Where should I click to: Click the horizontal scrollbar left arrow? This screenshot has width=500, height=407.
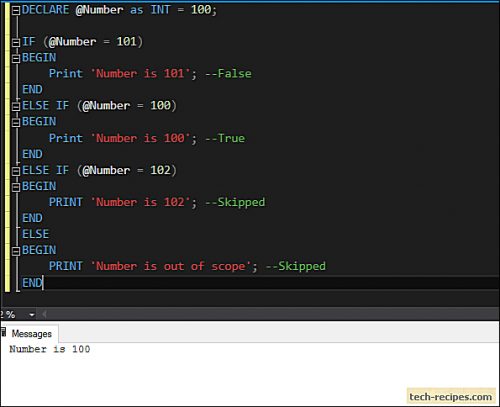coord(44,314)
